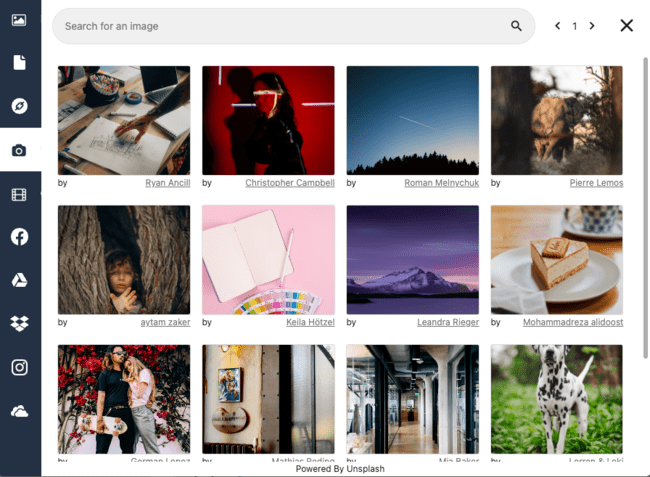650x477 pixels.
Task: Open Leandra Rieger's photographer link
Action: [x=448, y=322]
